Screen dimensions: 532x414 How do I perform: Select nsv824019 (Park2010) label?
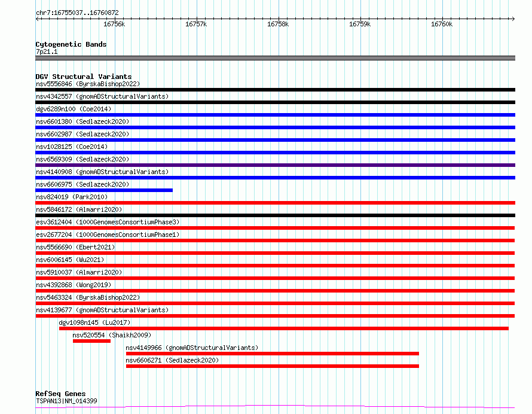[72, 197]
